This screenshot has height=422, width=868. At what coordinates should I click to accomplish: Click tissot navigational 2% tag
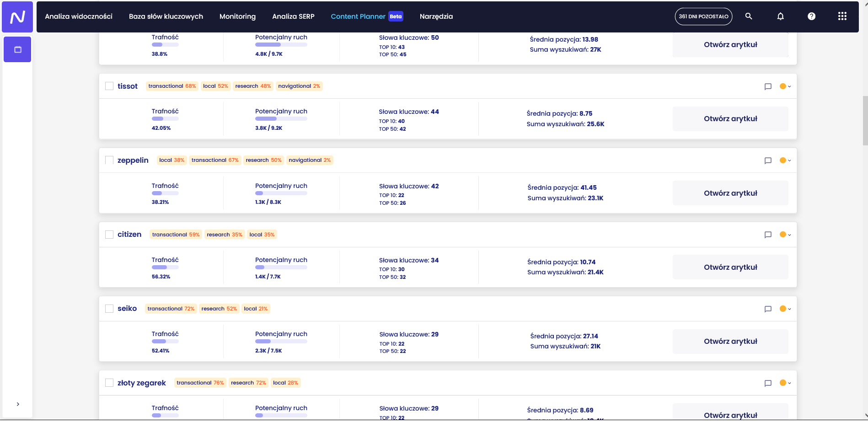pyautogui.click(x=299, y=86)
